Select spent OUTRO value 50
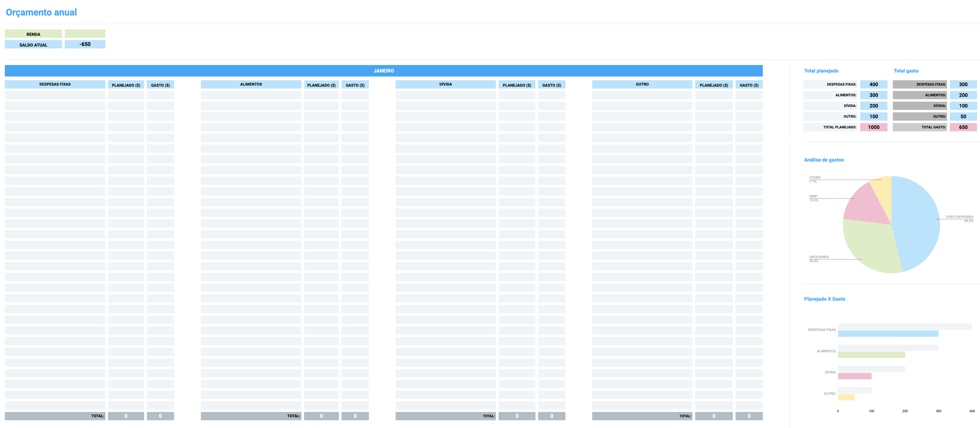The image size is (980, 428). click(x=963, y=116)
